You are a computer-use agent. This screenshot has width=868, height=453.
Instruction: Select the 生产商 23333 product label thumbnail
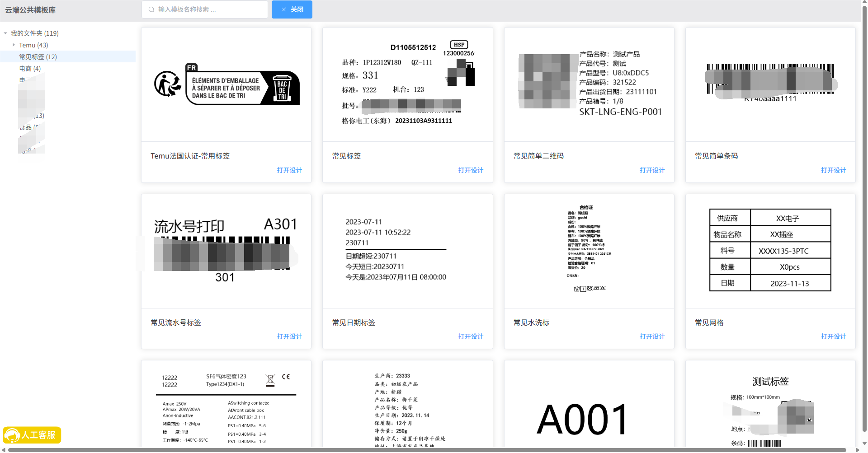407,404
